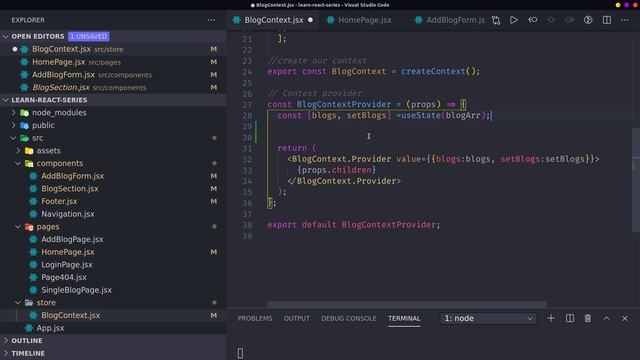Click createContext() on line 24
640x360 pixels.
(x=438, y=71)
